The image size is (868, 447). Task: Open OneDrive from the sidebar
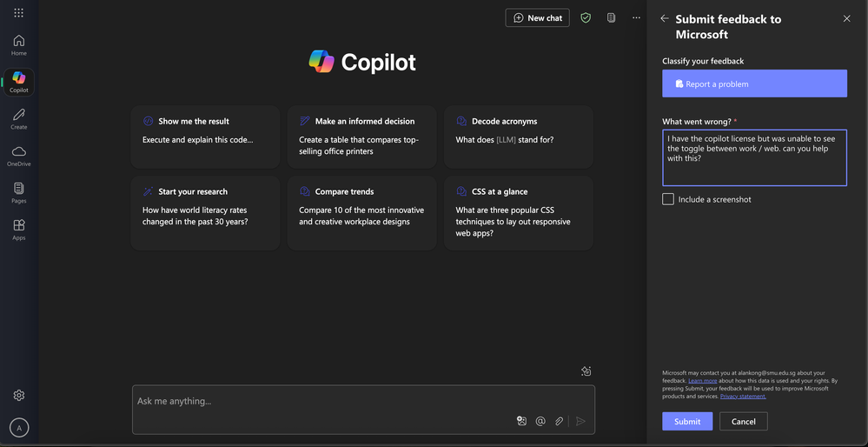coord(19,156)
